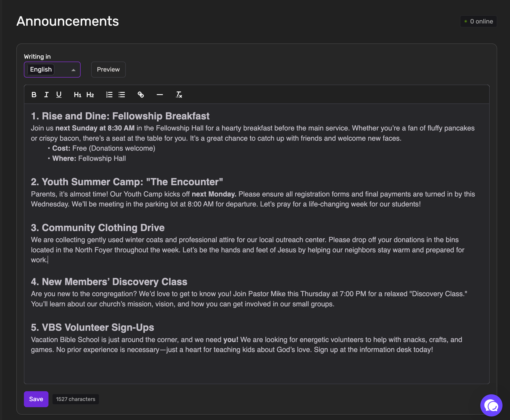Place cursor in Rise and Dine heading
510x420 pixels.
(x=120, y=116)
